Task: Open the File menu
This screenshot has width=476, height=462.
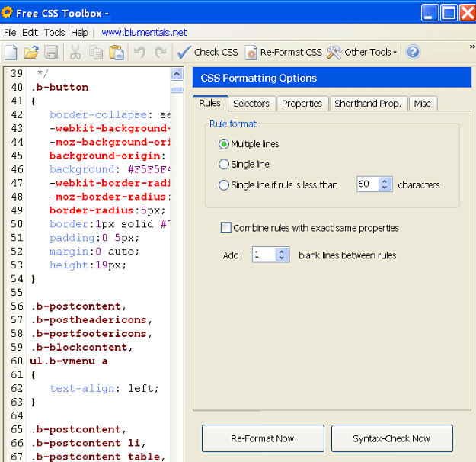Action: tap(10, 33)
